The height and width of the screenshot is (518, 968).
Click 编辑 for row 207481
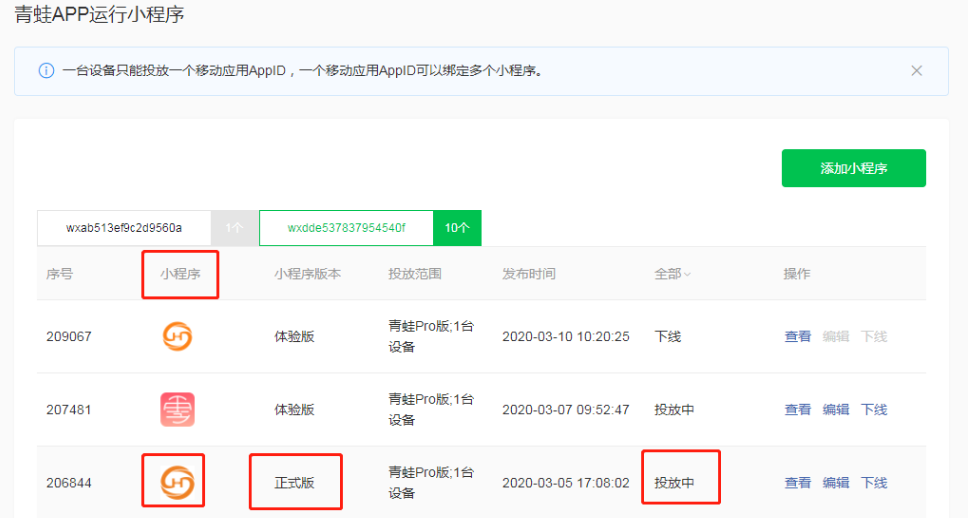pyautogui.click(x=836, y=409)
